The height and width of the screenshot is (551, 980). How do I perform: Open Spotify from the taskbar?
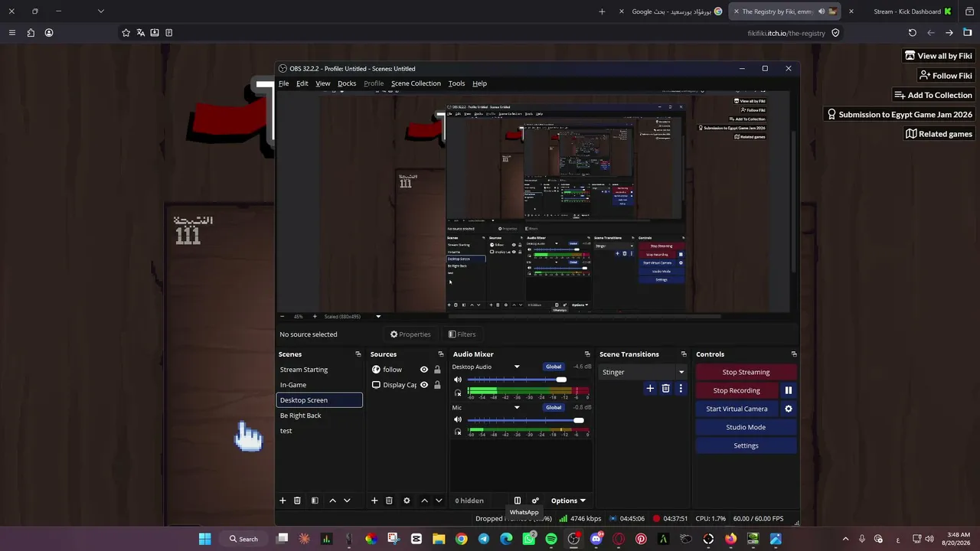click(551, 539)
